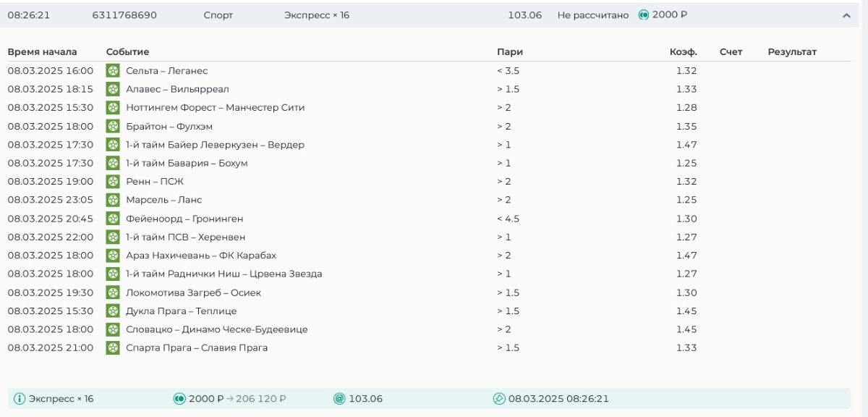
Task: Click football icon beside Брайтон – Фулхэм
Action: [113, 126]
